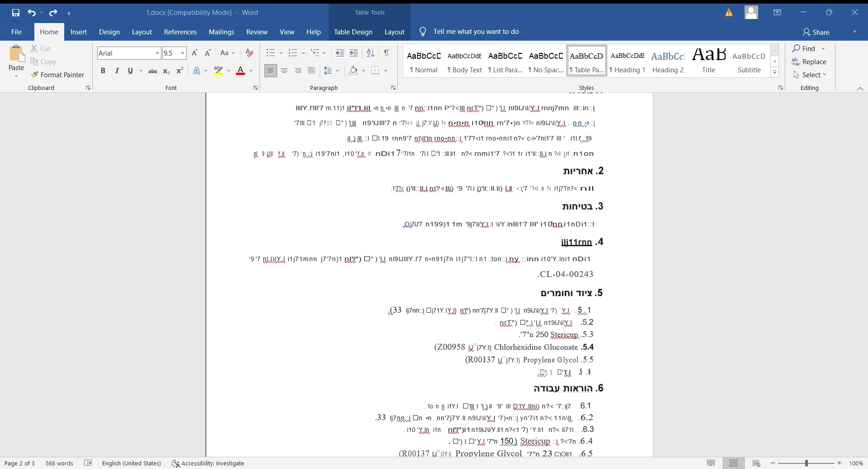Open the font name dropdown
868x469 pixels.
(x=157, y=53)
